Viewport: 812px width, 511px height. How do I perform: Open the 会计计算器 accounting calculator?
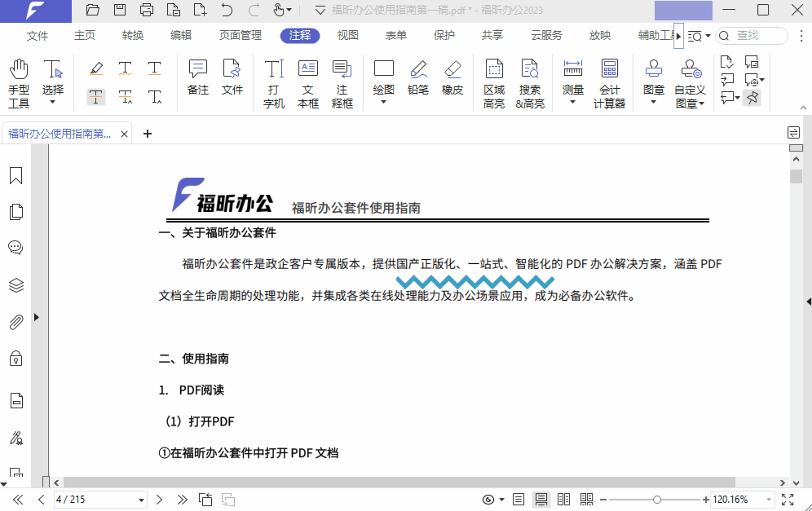pos(610,79)
